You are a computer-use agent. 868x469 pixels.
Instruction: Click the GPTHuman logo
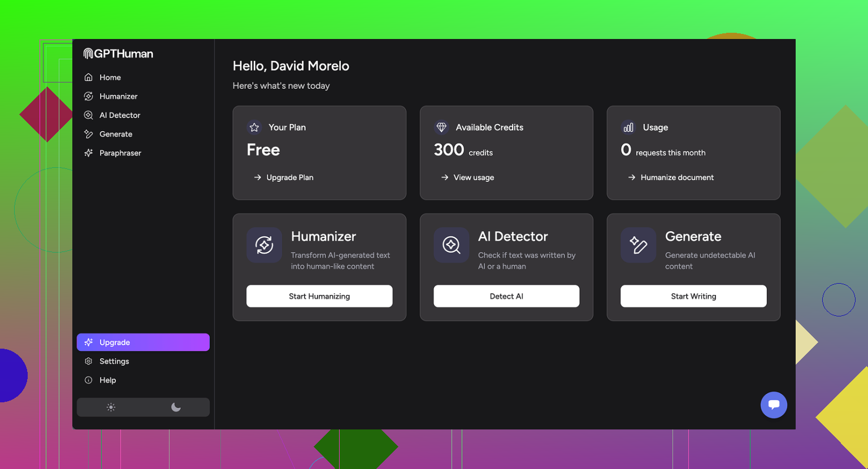coord(118,54)
